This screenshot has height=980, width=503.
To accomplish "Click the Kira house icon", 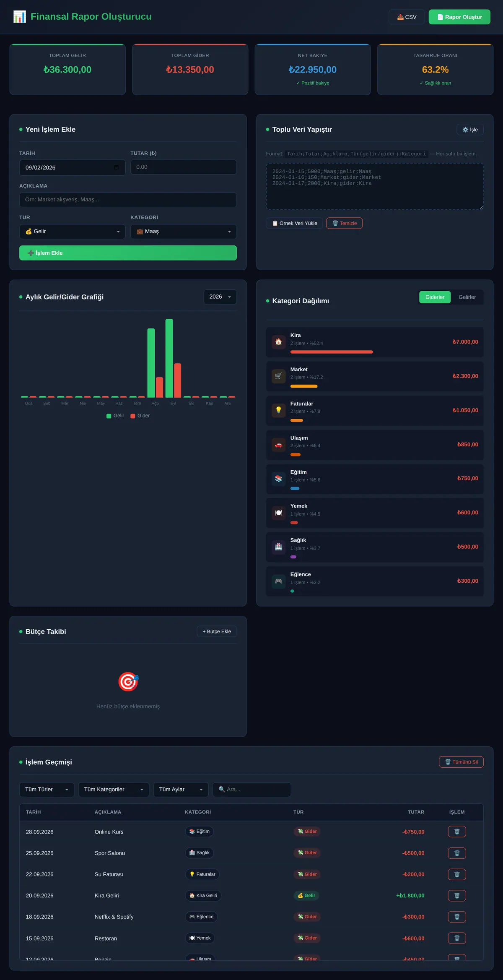I will coord(278,342).
